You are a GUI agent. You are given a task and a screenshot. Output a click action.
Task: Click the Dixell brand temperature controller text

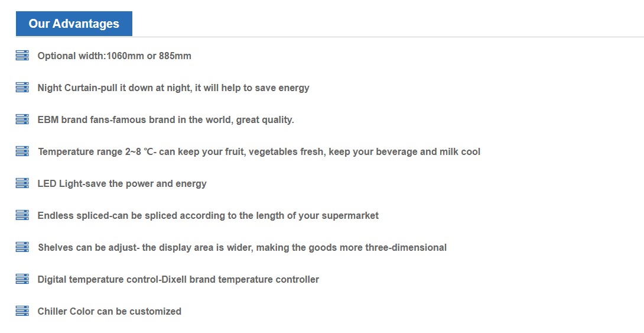pyautogui.click(x=178, y=280)
